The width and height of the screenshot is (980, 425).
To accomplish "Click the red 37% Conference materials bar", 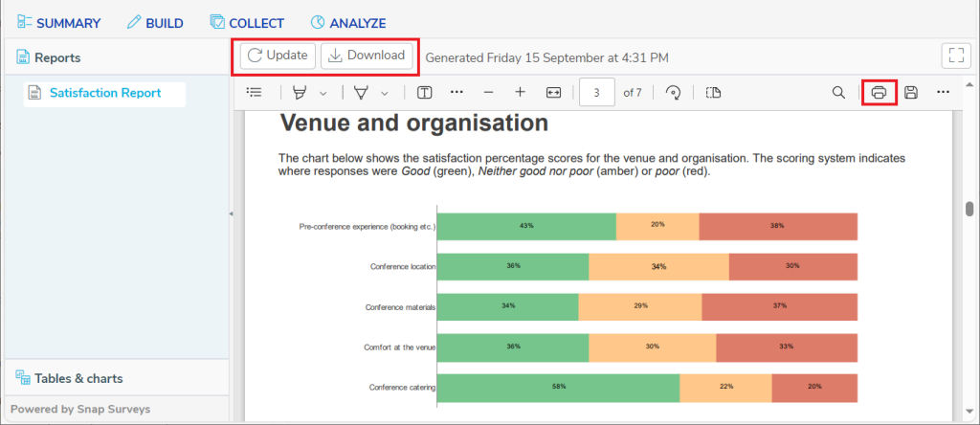I will [x=779, y=307].
